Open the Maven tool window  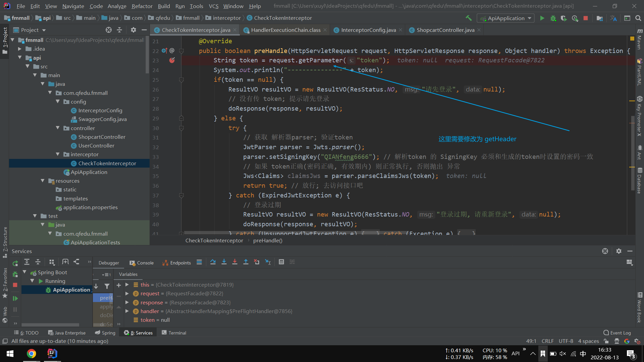[x=640, y=40]
